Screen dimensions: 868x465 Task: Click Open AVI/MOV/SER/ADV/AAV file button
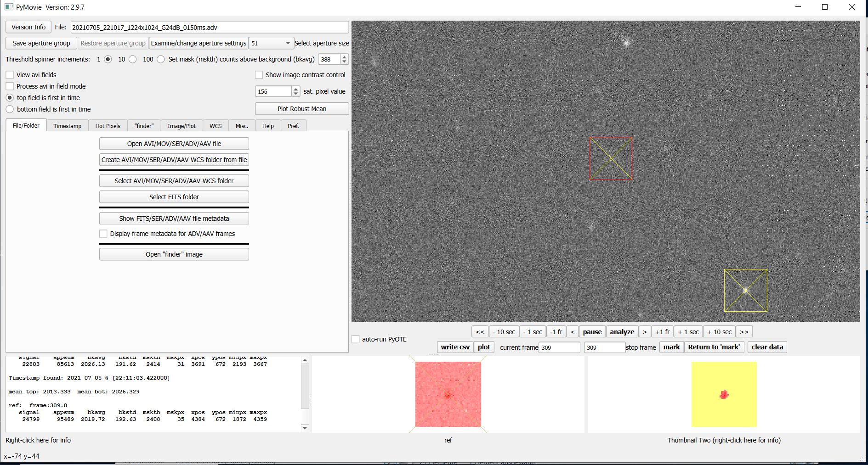(174, 144)
